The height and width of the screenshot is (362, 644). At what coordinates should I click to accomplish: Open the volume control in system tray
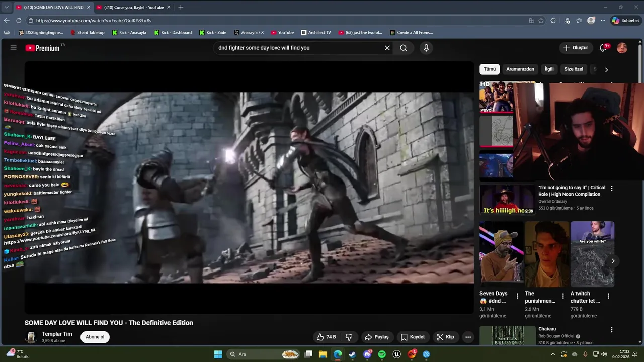pos(604,354)
